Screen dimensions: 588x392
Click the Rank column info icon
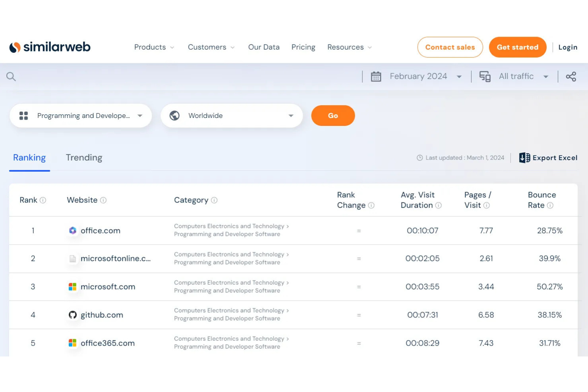43,200
